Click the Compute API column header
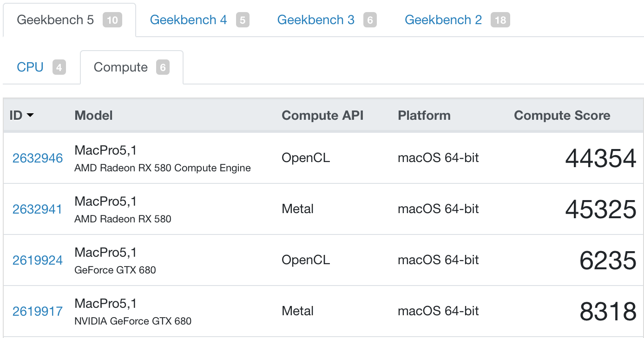Image resolution: width=644 pixels, height=338 pixels. tap(322, 115)
